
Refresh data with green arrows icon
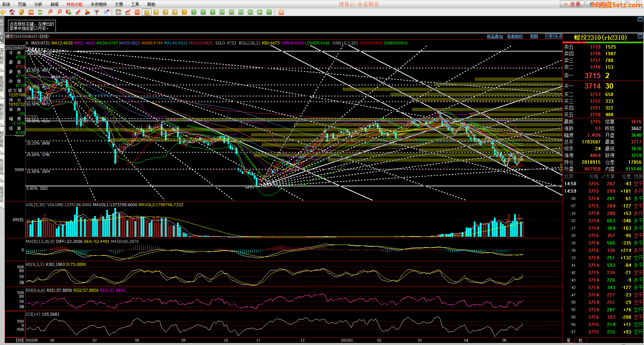tap(40, 12)
